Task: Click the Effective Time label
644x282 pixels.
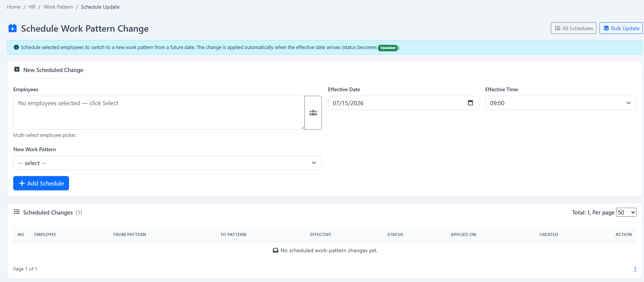Action: pos(501,89)
